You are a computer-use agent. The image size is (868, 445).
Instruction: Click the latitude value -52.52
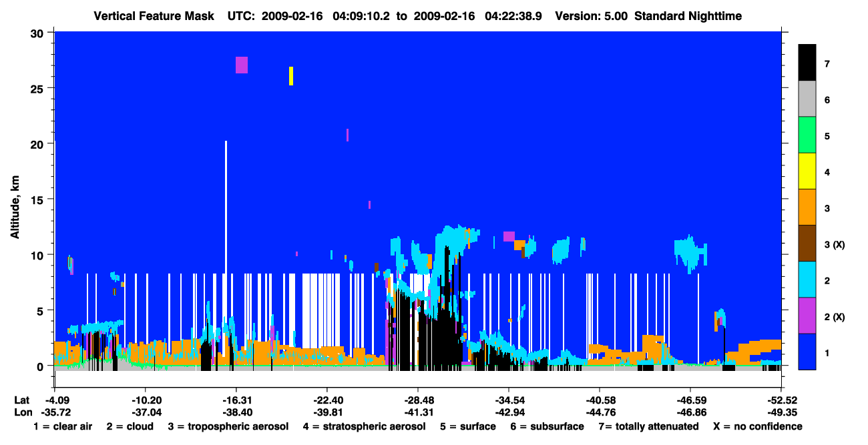(781, 400)
